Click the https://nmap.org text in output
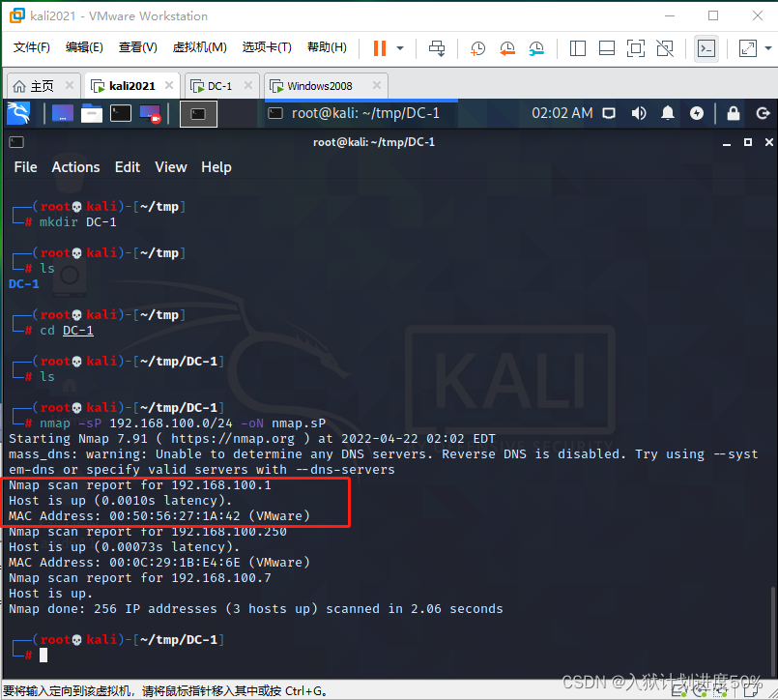This screenshot has width=778, height=700. [x=233, y=439]
